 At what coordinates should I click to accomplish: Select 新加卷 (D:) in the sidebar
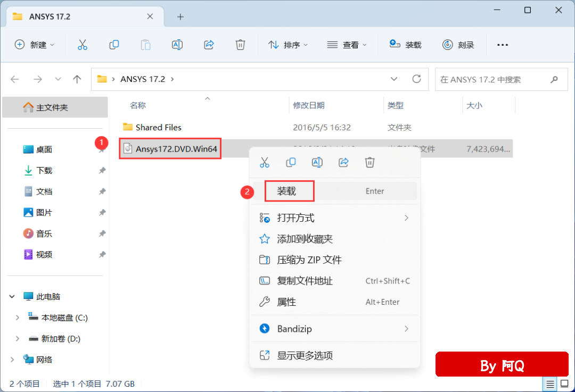(61, 338)
